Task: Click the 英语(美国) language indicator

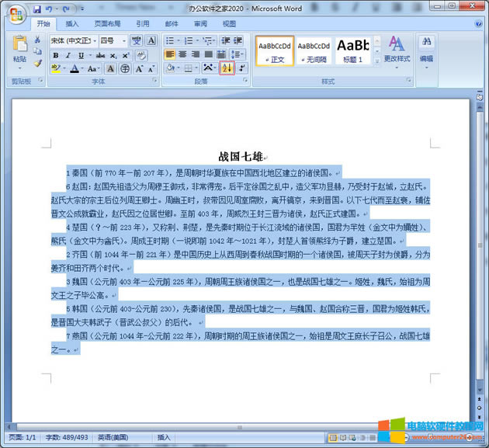Action: (113, 437)
